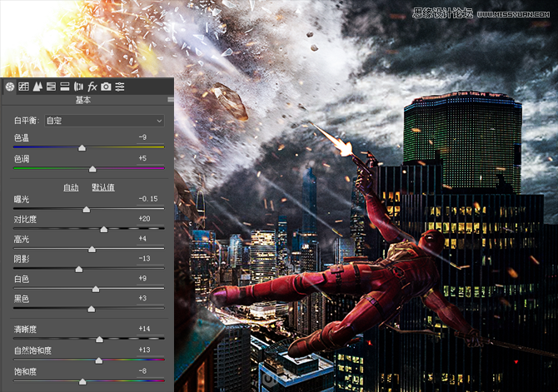Open the Split Toning tab icon
The width and height of the screenshot is (558, 392).
[x=65, y=87]
